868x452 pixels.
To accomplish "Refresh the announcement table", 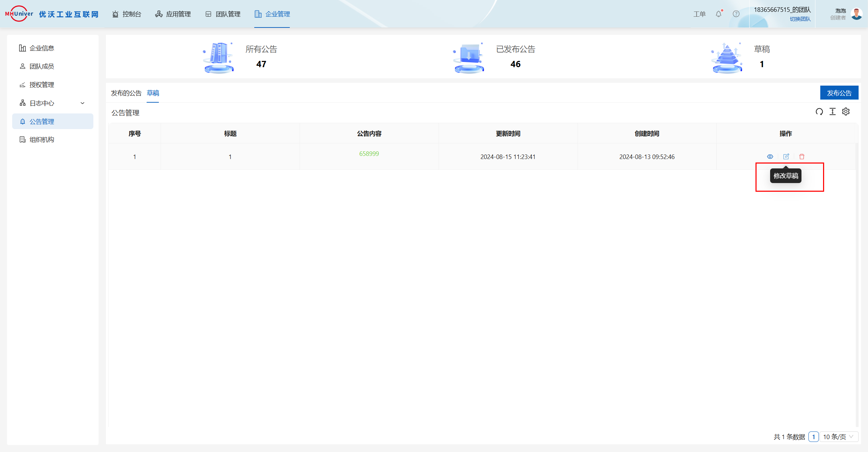I will tap(819, 112).
